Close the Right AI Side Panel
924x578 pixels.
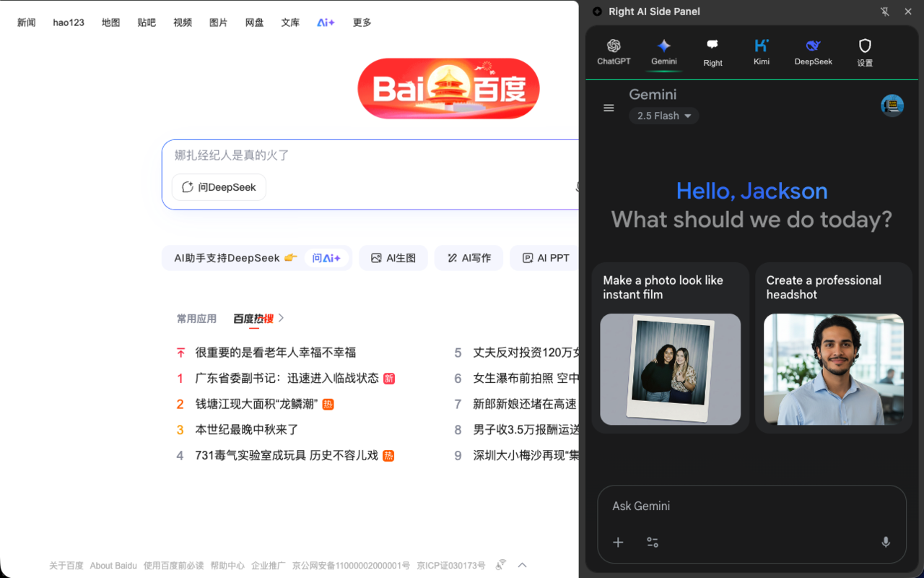point(908,12)
